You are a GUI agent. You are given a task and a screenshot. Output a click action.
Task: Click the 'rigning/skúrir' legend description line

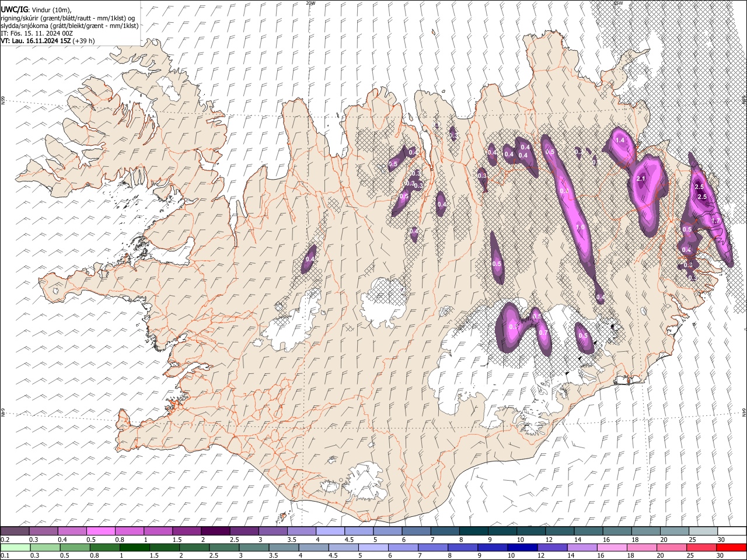click(68, 18)
